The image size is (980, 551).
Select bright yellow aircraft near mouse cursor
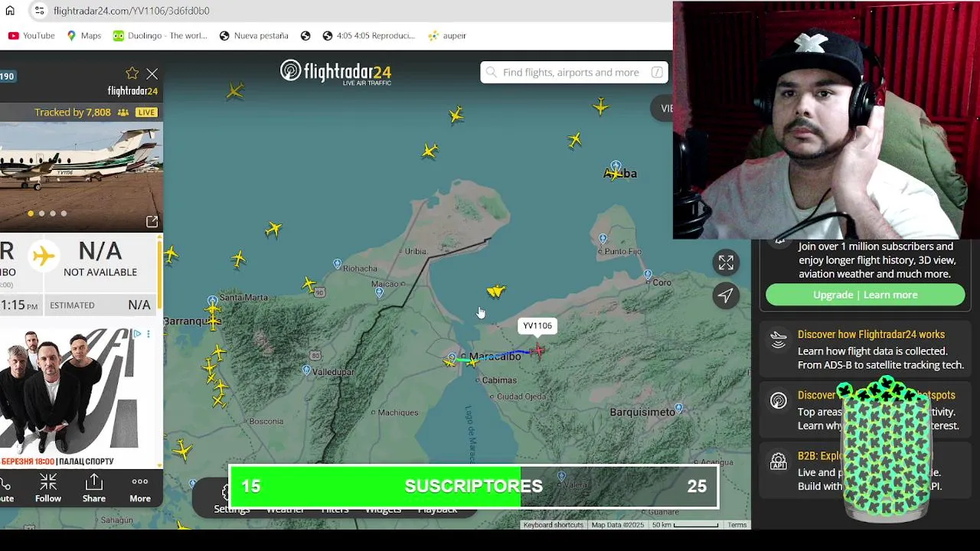496,292
